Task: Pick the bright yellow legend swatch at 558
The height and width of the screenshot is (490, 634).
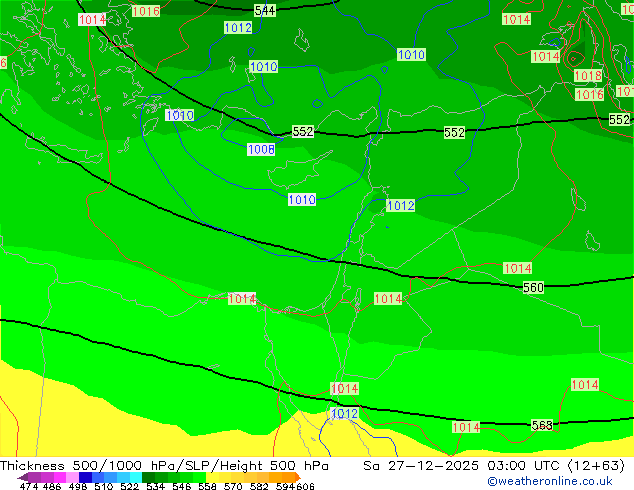Action: (212, 477)
